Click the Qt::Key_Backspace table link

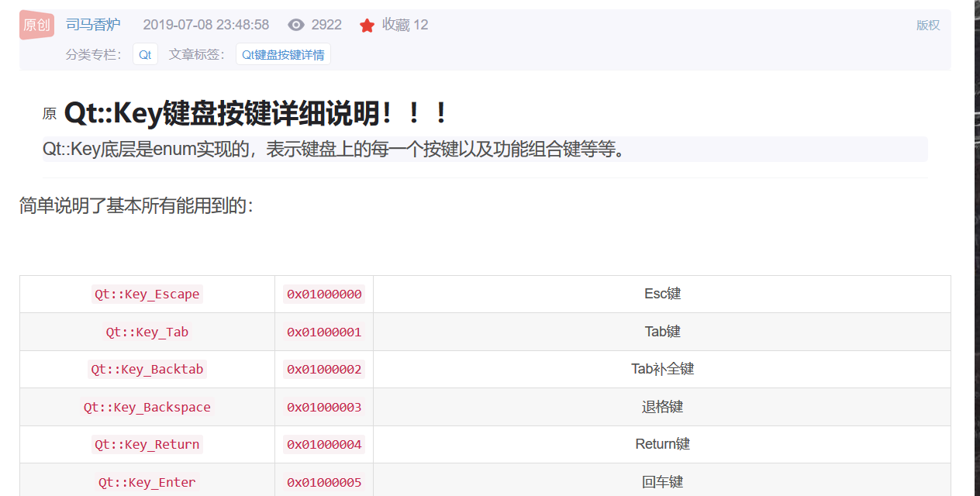(147, 406)
